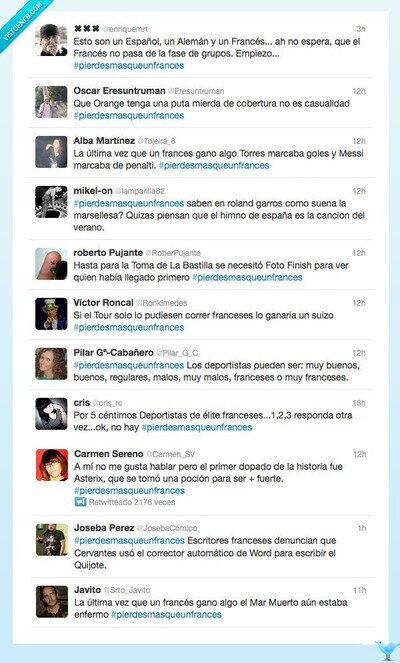Open the Joseba Perez username link
Image resolution: width=400 pixels, height=663 pixels.
click(104, 528)
